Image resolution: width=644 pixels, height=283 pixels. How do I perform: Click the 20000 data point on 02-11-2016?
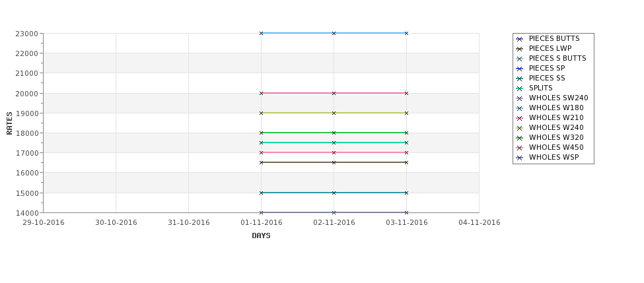[x=334, y=93]
